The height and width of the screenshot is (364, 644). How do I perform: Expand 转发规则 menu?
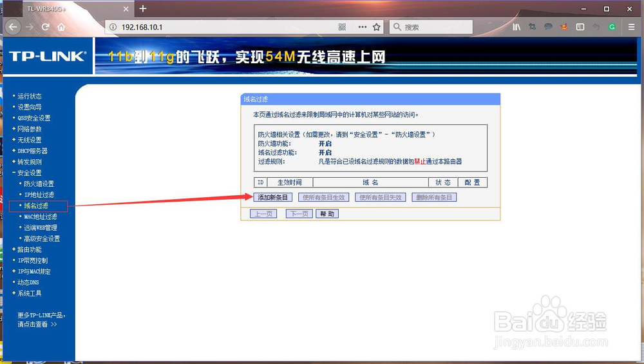(30, 162)
